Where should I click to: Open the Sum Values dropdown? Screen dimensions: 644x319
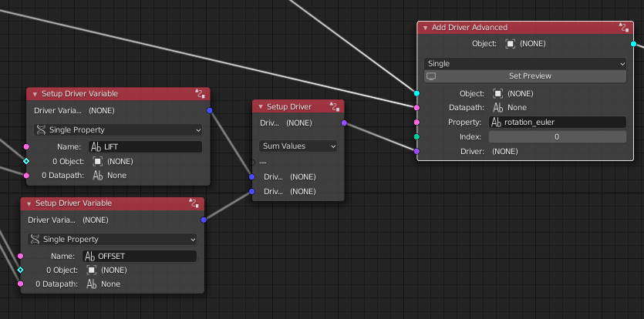pos(298,146)
